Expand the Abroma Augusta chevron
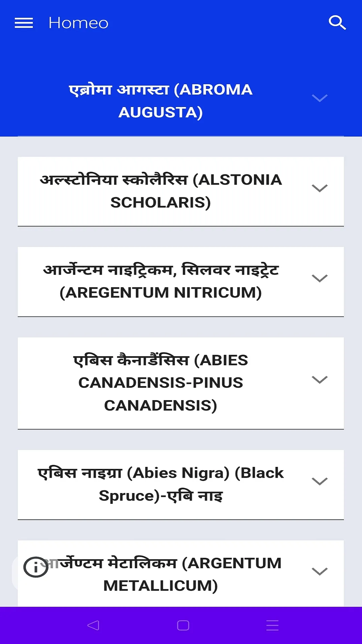 [x=319, y=98]
